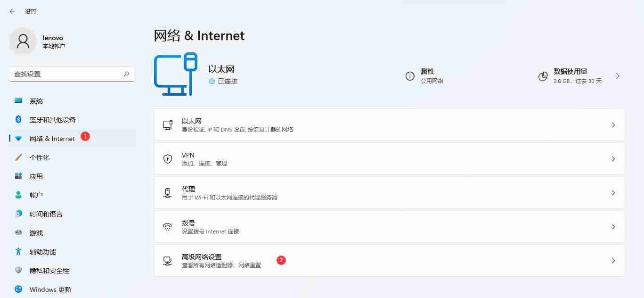Open 时间和语言 settings
This screenshot has height=298, width=644.
45,214
